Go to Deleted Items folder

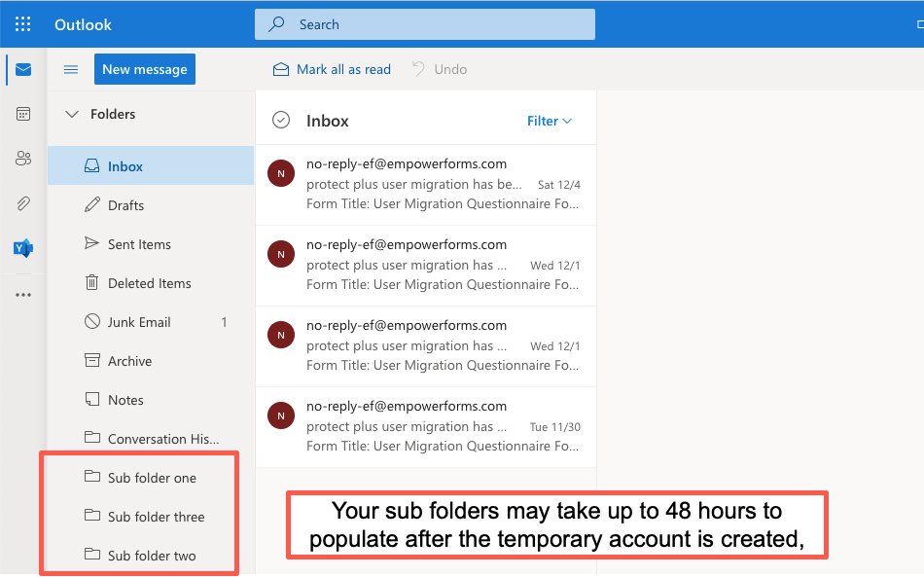(x=149, y=283)
